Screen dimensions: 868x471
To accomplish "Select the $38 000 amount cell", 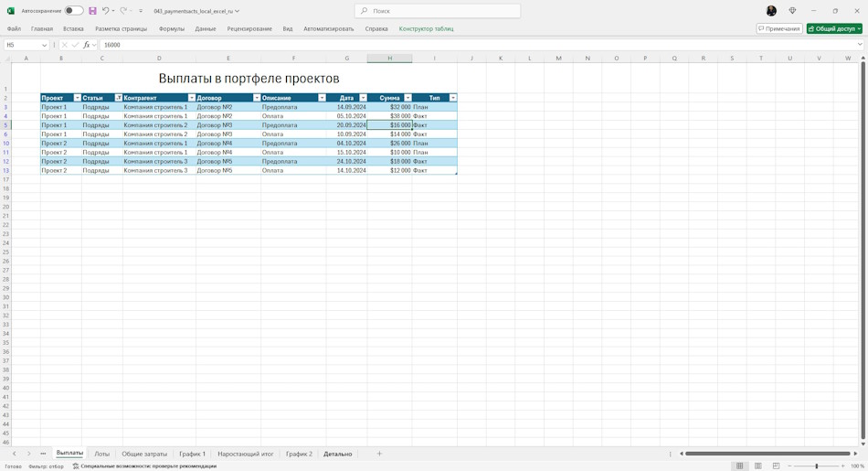I will click(390, 116).
